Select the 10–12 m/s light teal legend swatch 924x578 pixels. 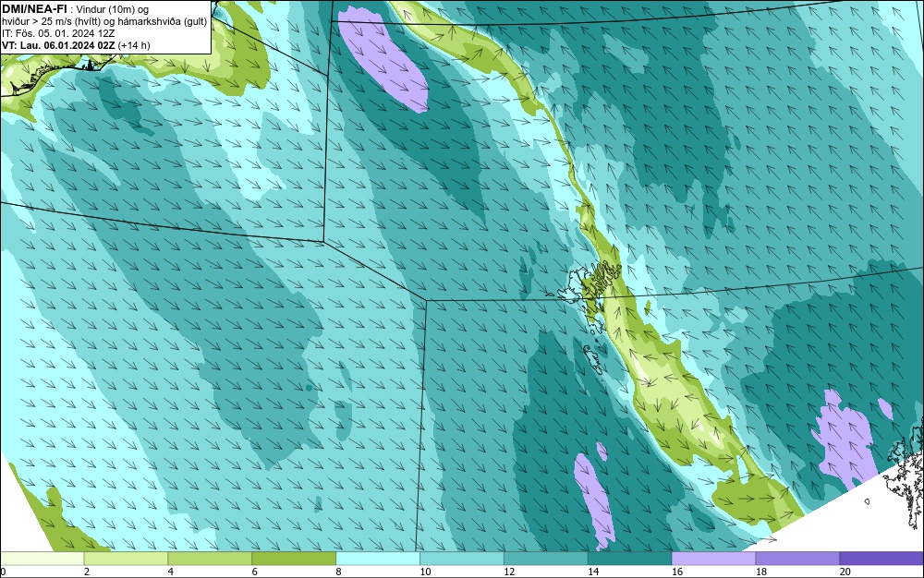point(462,558)
